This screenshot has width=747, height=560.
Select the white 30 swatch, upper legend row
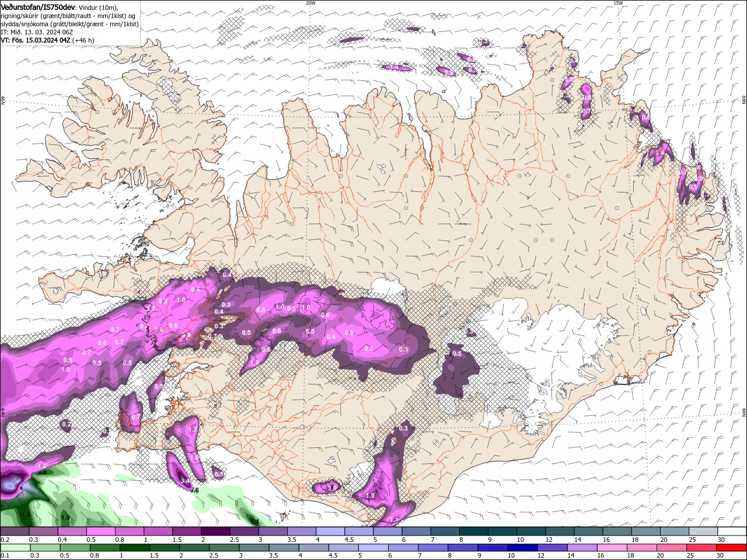point(732,531)
